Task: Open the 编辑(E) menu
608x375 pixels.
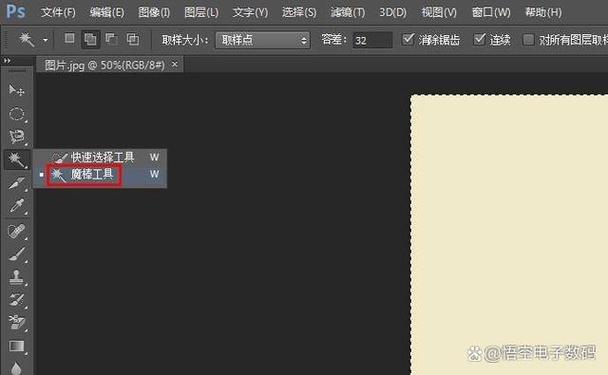Action: coord(107,12)
